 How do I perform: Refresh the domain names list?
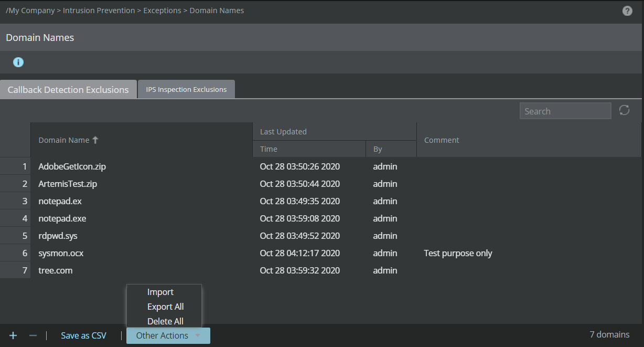(624, 110)
